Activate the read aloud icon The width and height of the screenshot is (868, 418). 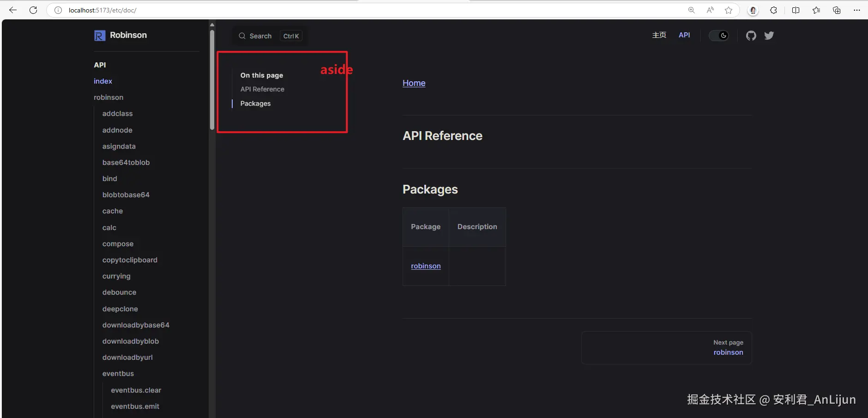710,10
